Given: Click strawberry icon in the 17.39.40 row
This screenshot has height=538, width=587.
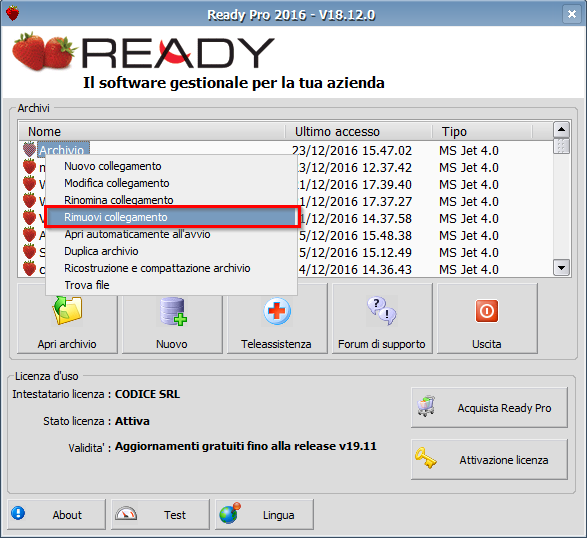Looking at the screenshot, I should pos(29,183).
